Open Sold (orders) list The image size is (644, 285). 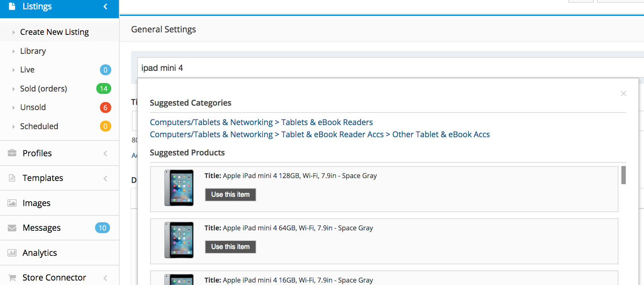pos(43,89)
